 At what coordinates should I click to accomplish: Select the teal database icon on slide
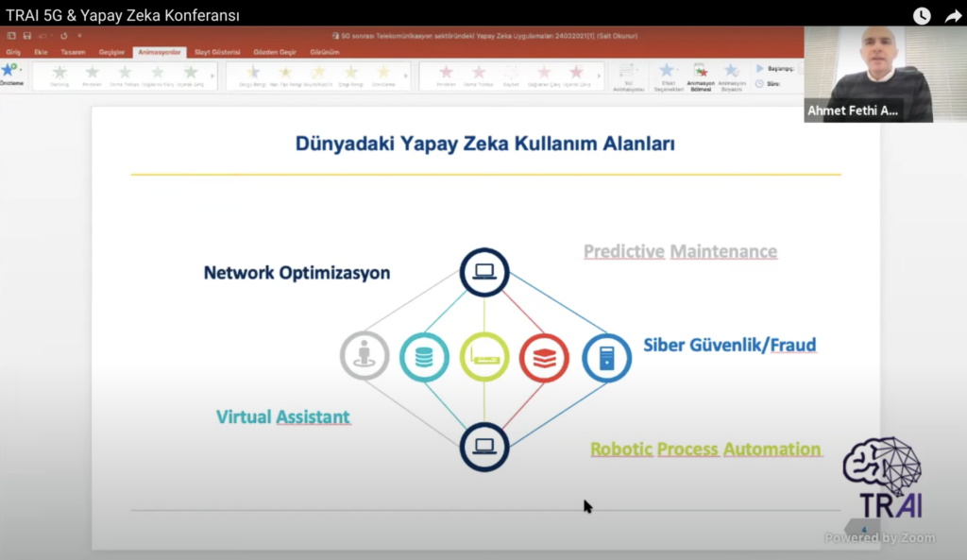coord(424,358)
